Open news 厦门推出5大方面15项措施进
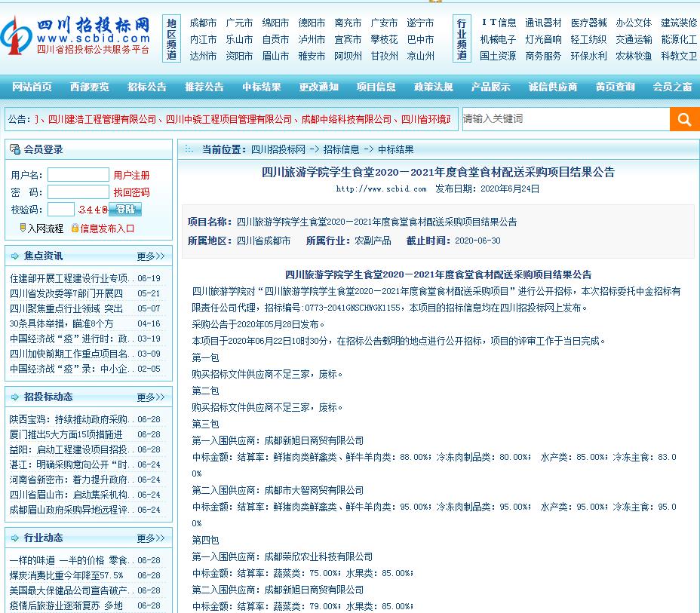 tap(66, 434)
